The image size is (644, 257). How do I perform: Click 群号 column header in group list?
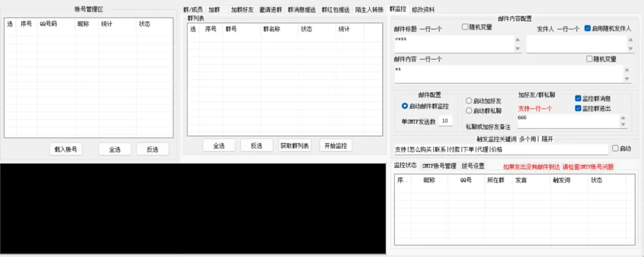241,29
